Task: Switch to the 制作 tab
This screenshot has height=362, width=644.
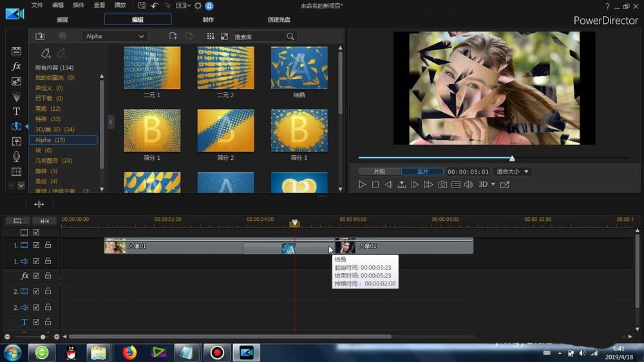Action: (x=208, y=20)
